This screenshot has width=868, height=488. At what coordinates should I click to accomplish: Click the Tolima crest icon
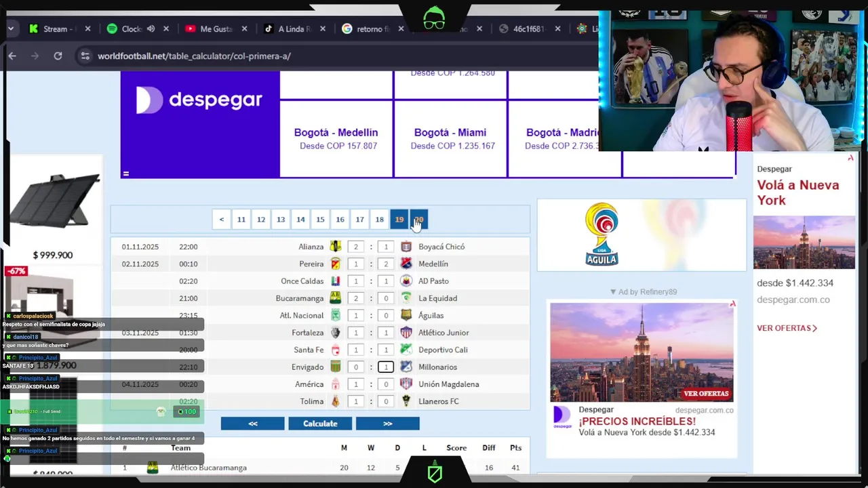(x=336, y=401)
